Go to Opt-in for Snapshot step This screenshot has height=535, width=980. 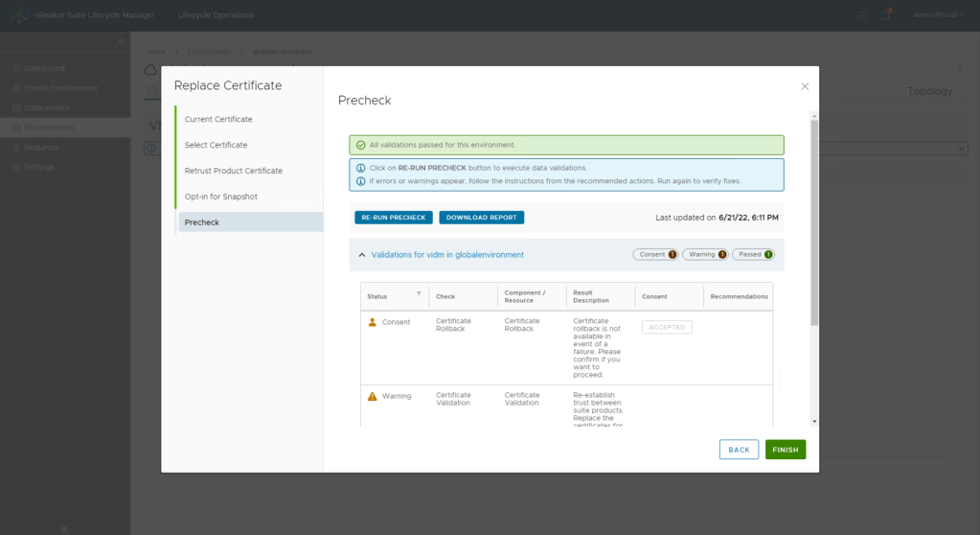tap(220, 197)
